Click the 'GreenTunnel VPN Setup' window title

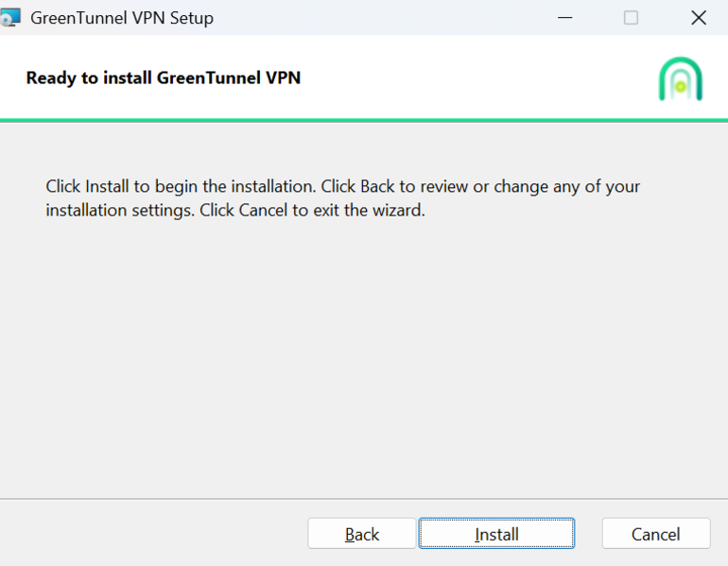click(122, 18)
